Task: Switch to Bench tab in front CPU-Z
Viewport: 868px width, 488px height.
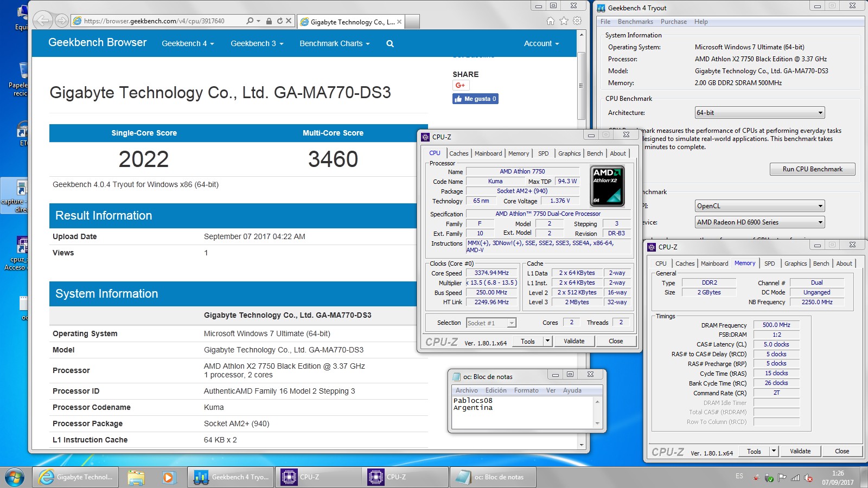Action: 595,153
